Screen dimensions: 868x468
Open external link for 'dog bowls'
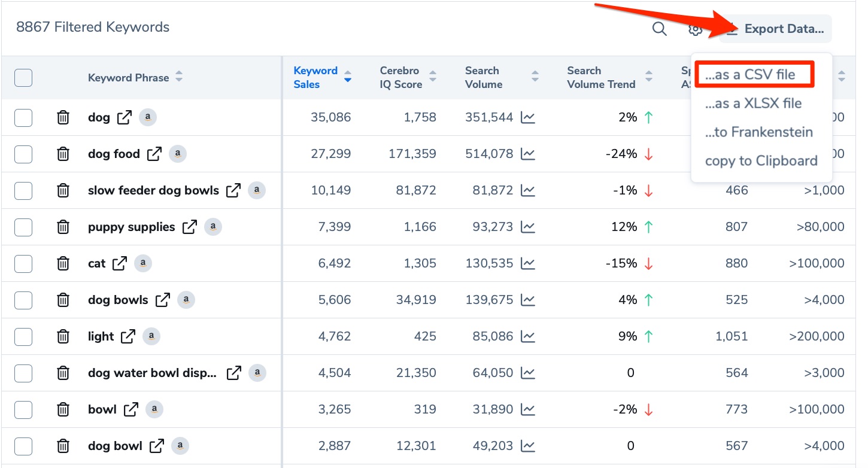point(163,300)
